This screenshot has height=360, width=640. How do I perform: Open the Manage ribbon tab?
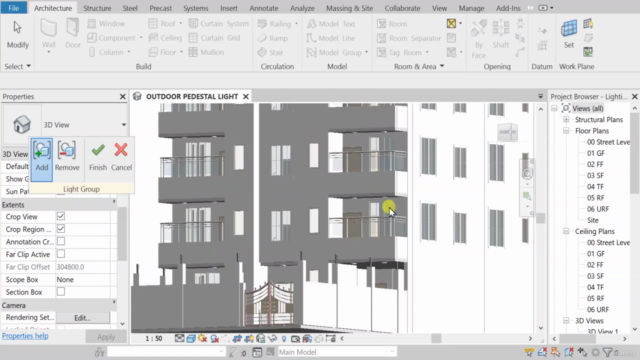tap(471, 8)
